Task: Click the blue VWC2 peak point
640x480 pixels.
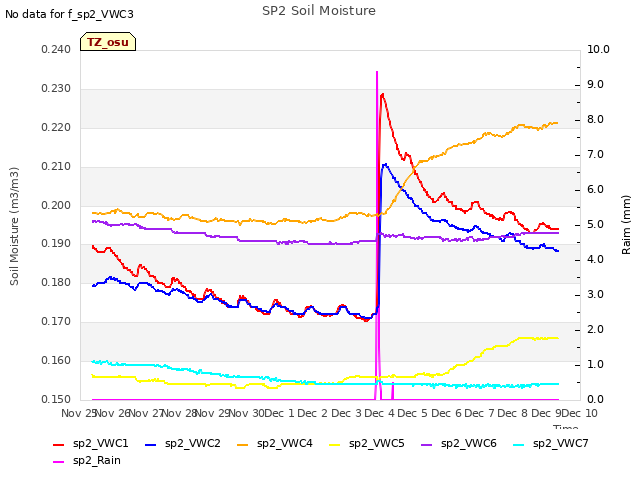Action: coord(385,164)
